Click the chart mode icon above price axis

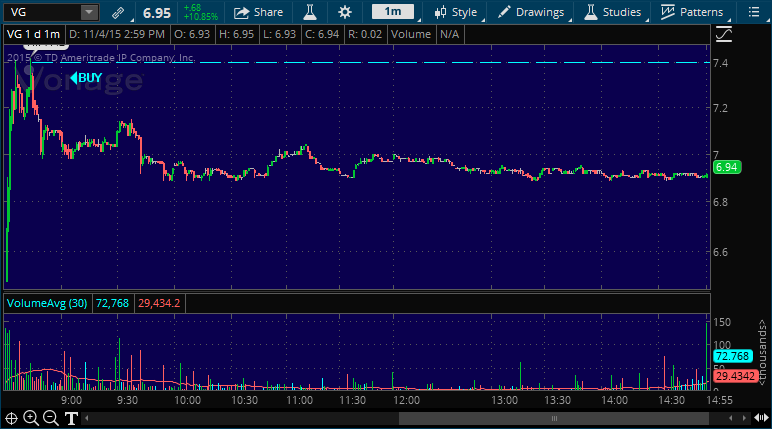point(723,34)
